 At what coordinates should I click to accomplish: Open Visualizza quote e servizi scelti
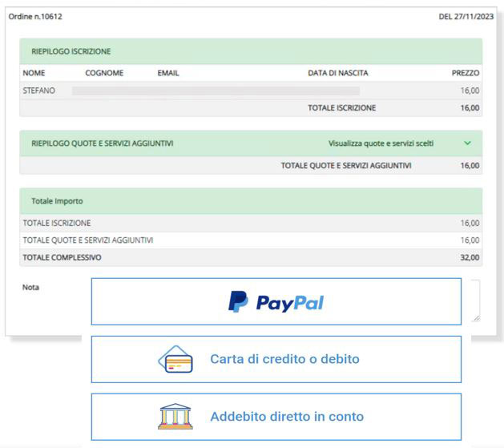click(381, 143)
